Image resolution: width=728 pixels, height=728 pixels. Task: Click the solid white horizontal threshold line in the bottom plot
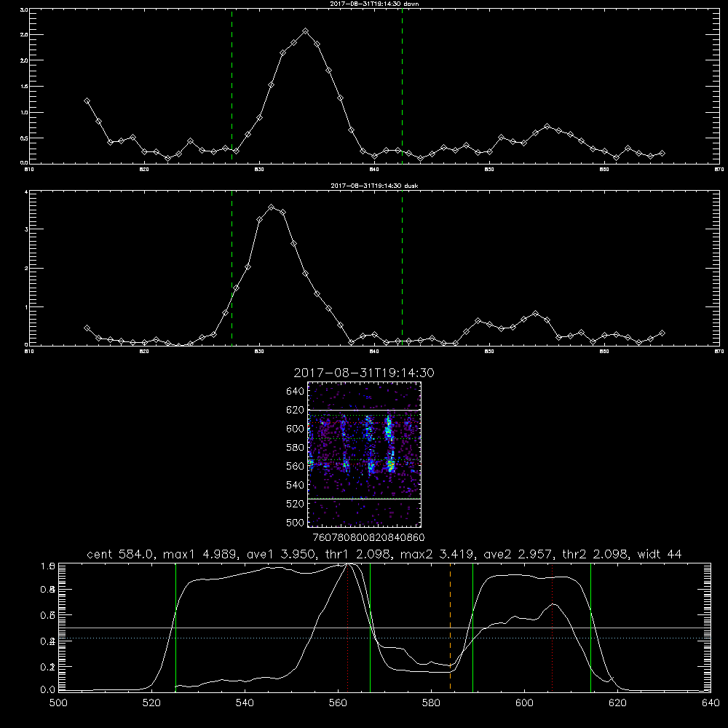[384, 628]
